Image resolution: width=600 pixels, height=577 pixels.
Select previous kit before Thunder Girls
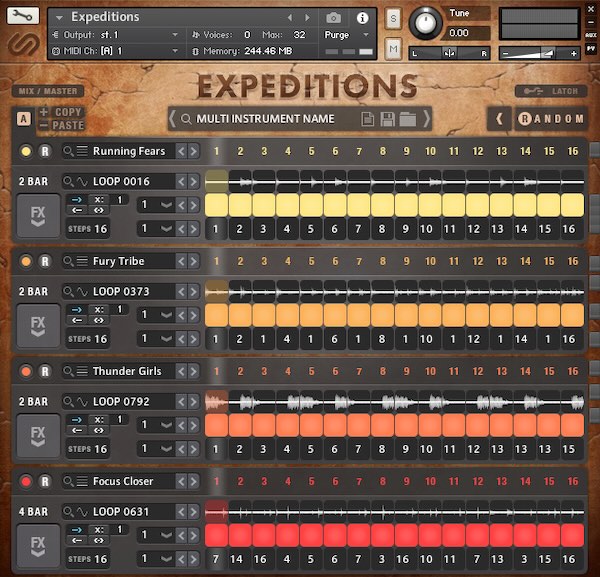[182, 371]
